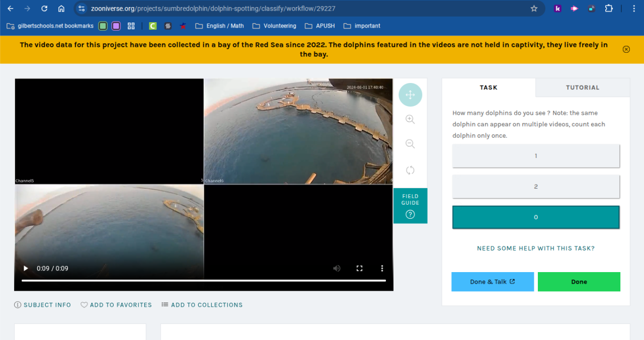Open the APUSH bookmarks folder
644x340 pixels.
pos(319,26)
